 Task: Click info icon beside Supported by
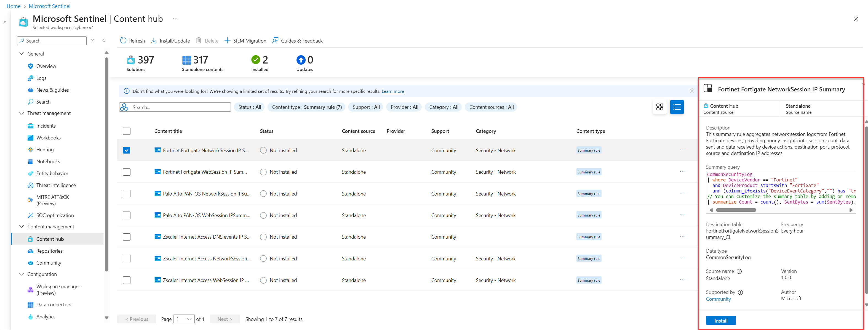[740, 292]
